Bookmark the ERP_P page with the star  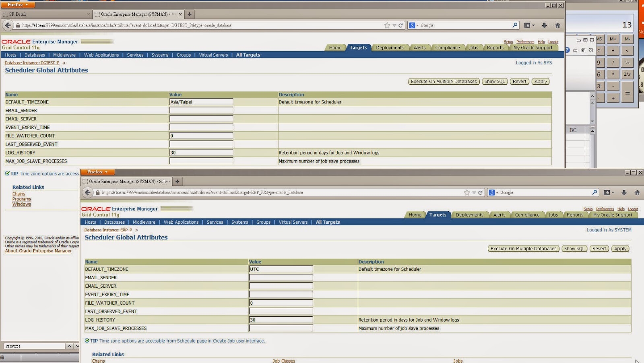[467, 193]
